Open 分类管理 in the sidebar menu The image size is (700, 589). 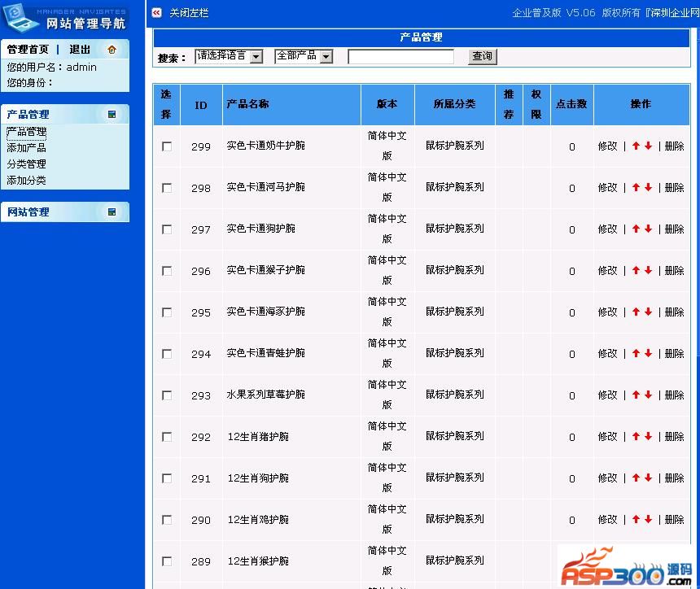pyautogui.click(x=26, y=164)
